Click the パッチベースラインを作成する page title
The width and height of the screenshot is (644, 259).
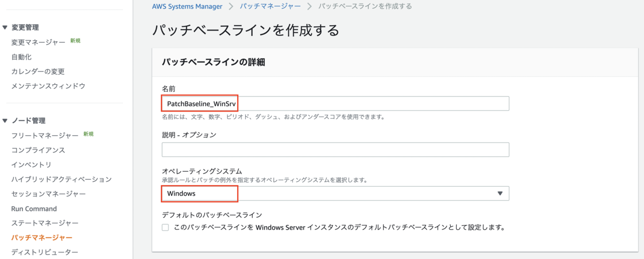coord(246,29)
